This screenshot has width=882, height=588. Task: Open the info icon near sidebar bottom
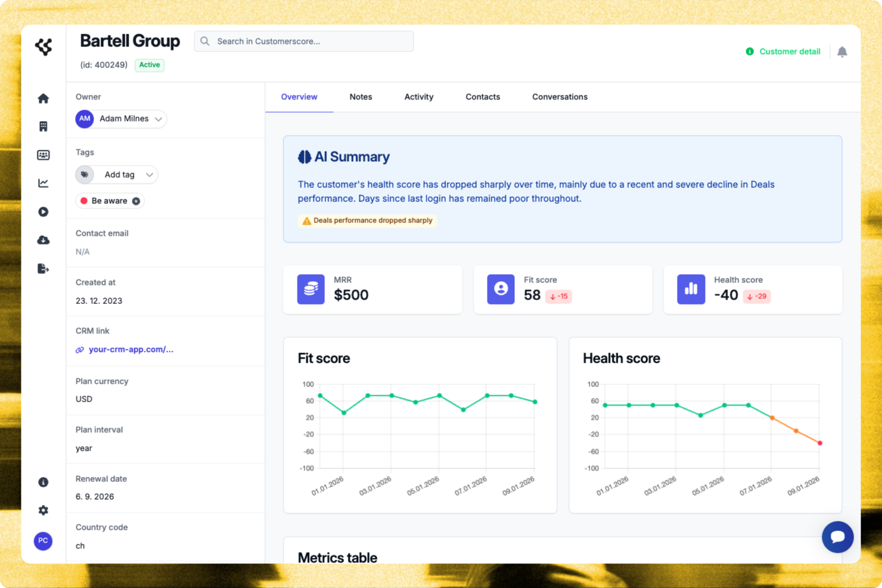click(x=43, y=482)
